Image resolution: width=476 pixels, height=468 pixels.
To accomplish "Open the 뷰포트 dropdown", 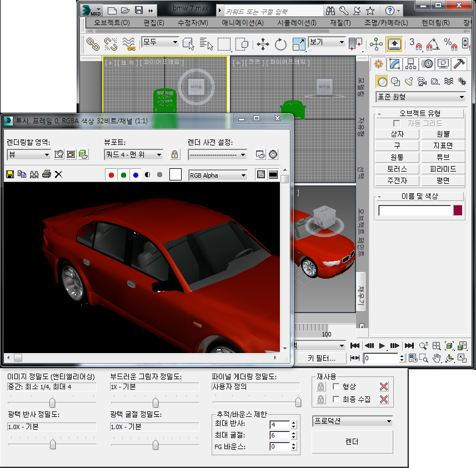I will click(x=133, y=155).
